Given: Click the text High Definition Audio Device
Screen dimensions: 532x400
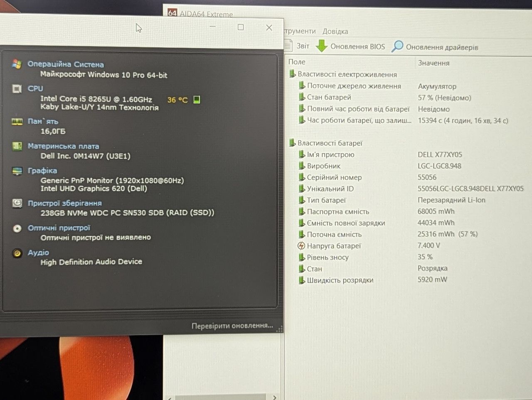Looking at the screenshot, I should [x=91, y=262].
